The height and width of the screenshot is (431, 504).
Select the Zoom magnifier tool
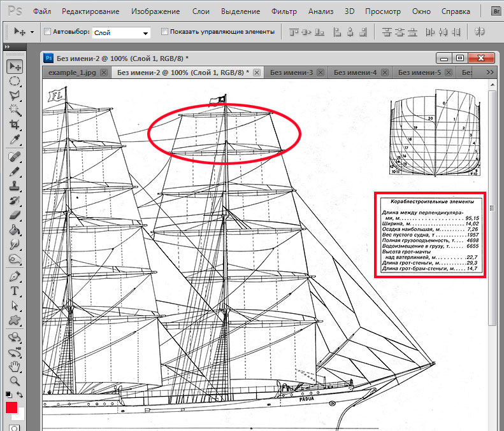pyautogui.click(x=14, y=381)
